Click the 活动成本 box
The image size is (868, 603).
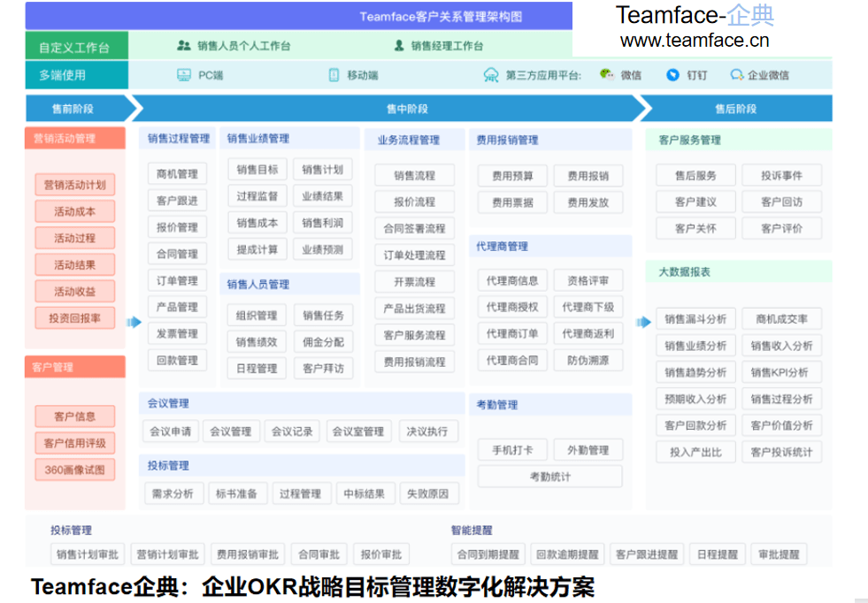[x=74, y=211]
